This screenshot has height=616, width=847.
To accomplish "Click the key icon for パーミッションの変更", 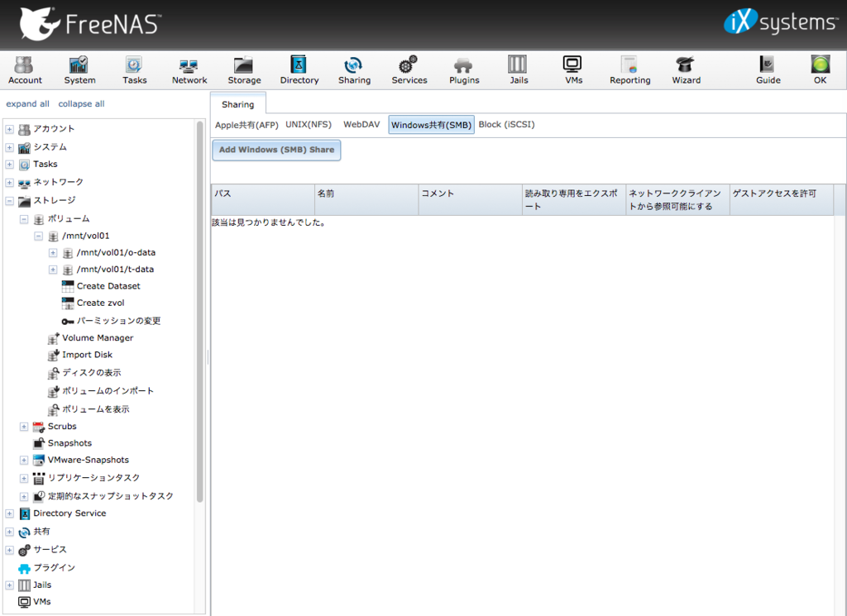I will point(68,321).
